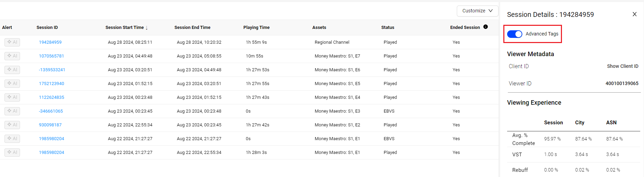This screenshot has width=644, height=177.
Task: Open session 1122624835 link
Action: tap(51, 97)
